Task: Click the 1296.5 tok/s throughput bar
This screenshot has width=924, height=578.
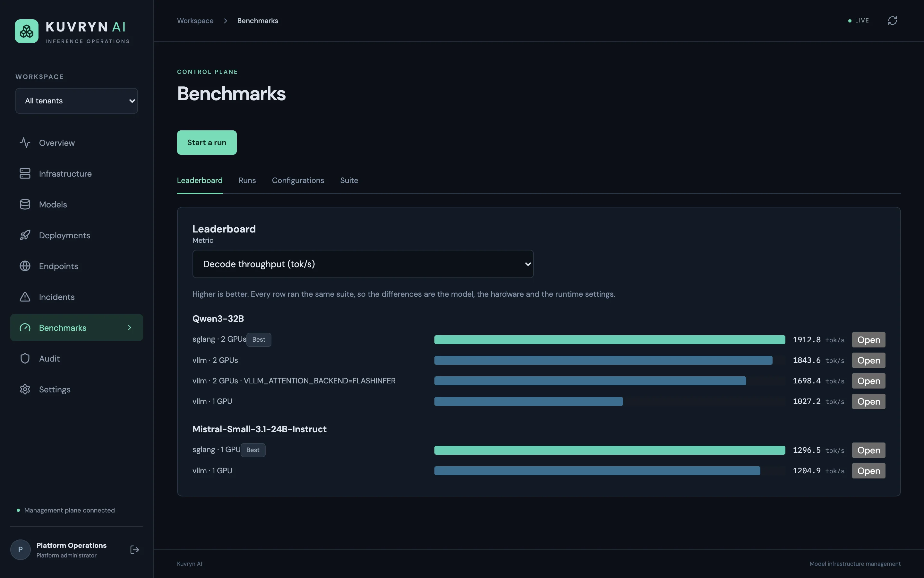Action: tap(609, 450)
